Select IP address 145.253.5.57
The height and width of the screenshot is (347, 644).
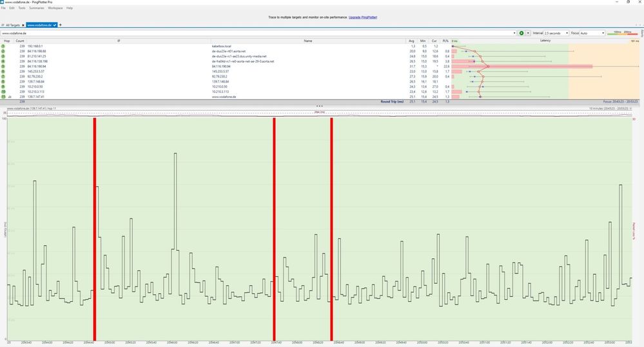[x=35, y=72]
